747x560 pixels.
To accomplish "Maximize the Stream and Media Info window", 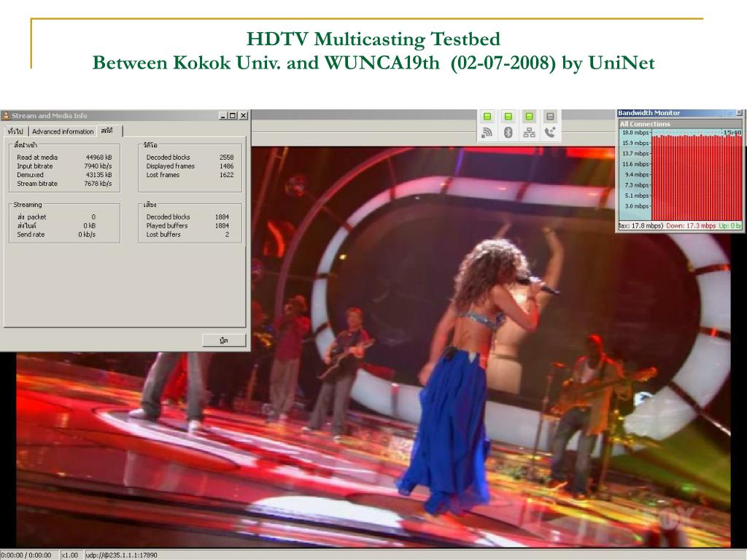I will coord(233,115).
